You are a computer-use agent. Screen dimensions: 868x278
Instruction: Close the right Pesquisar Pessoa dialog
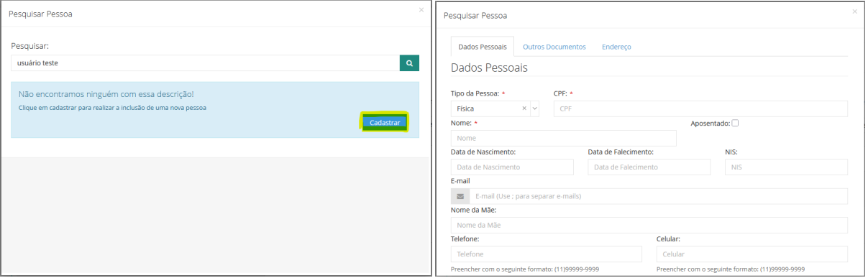(x=854, y=11)
